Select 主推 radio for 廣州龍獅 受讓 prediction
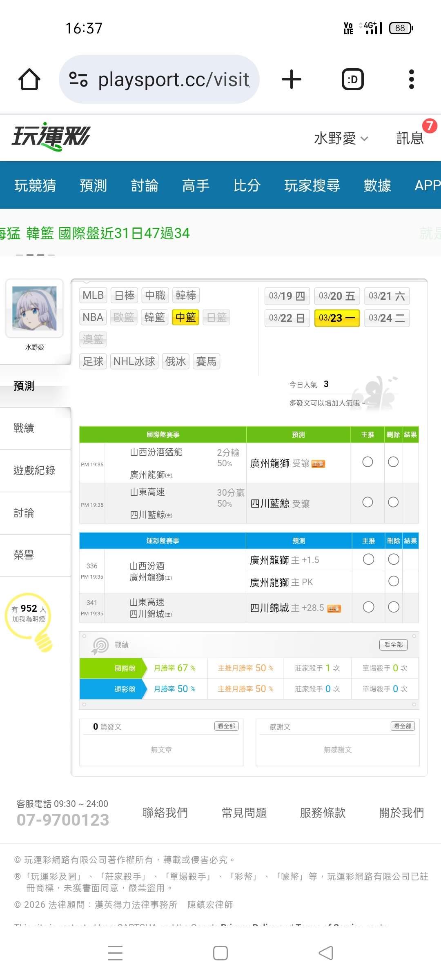This screenshot has height=980, width=441. coord(367,462)
